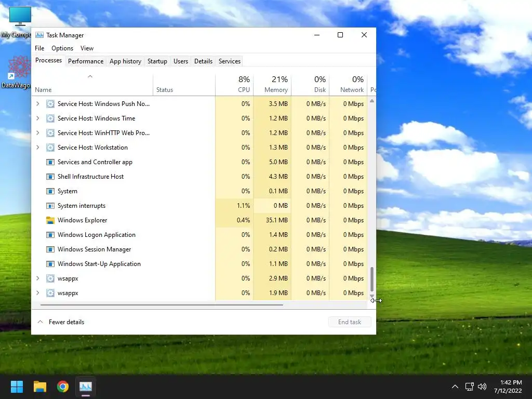Sort by the Disk column header
This screenshot has height=399, width=532.
click(310, 85)
